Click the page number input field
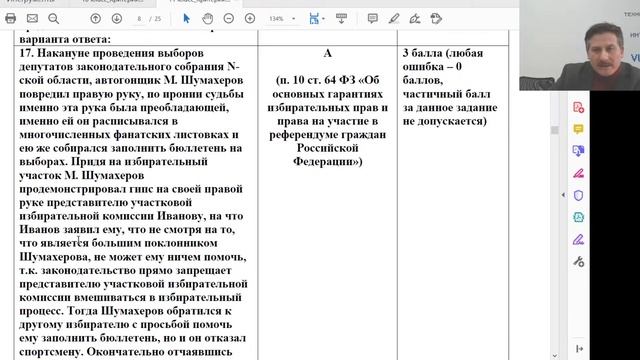The height and width of the screenshot is (360, 640). coord(140,19)
